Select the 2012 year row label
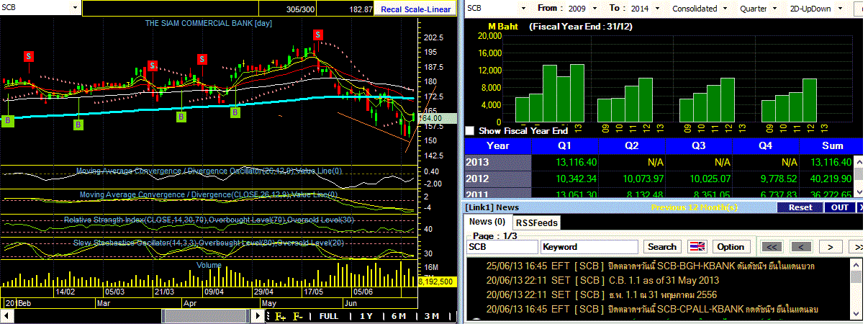Viewport: 868px width, 324px height. pos(498,179)
